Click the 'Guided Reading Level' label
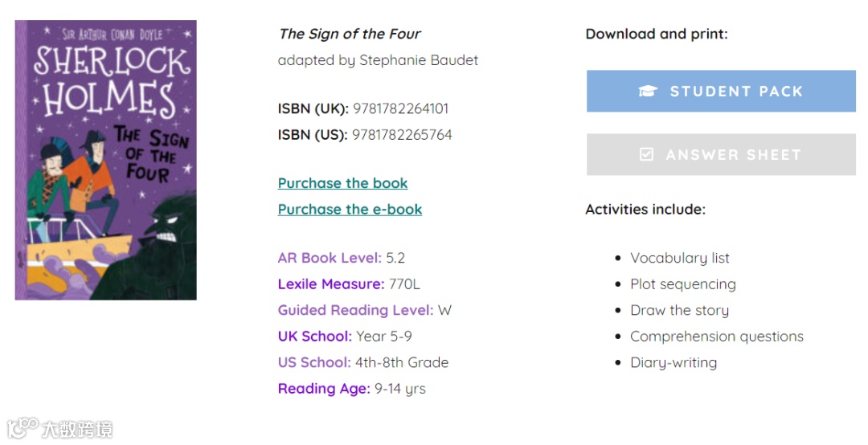Image resolution: width=868 pixels, height=445 pixels. (x=355, y=310)
